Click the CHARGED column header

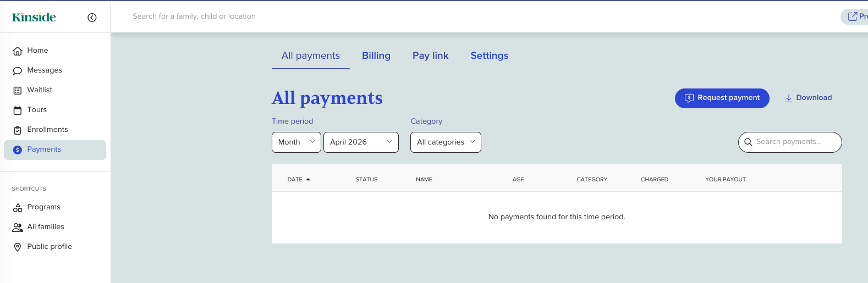(655, 180)
